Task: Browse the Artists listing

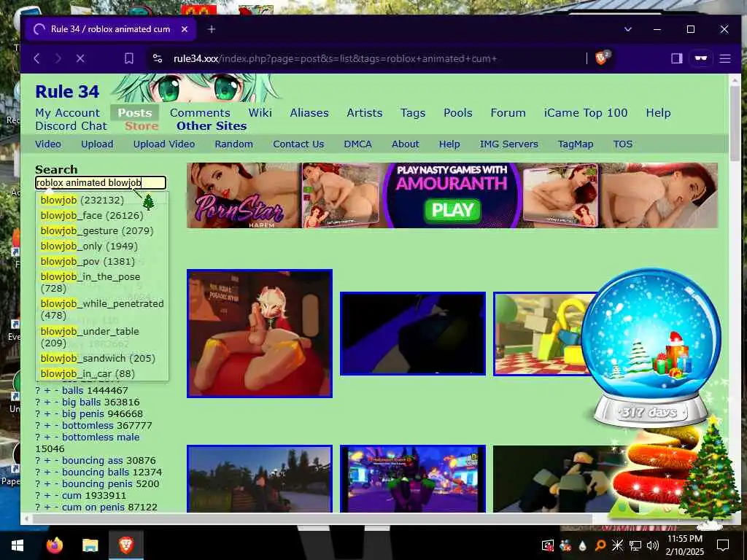Action: click(365, 113)
